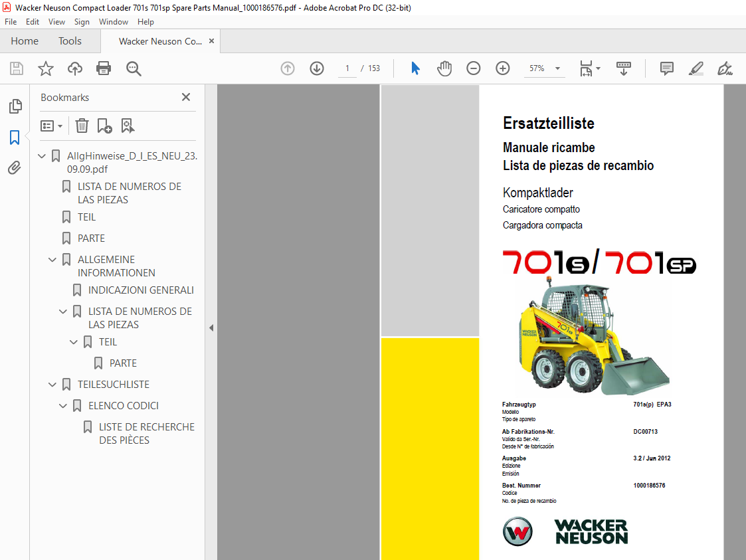746x560 pixels.
Task: Close the Wacker Neuson document tab
Action: (x=212, y=41)
